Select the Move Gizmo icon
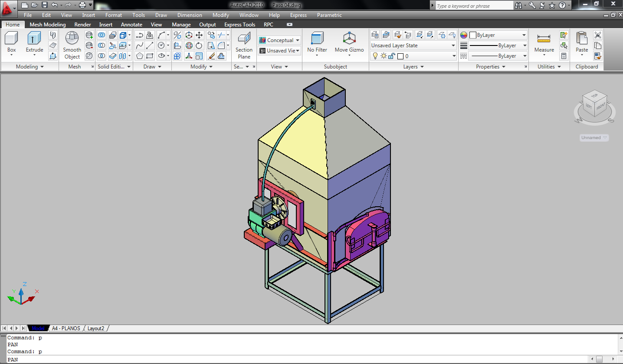623x364 pixels. 349,39
